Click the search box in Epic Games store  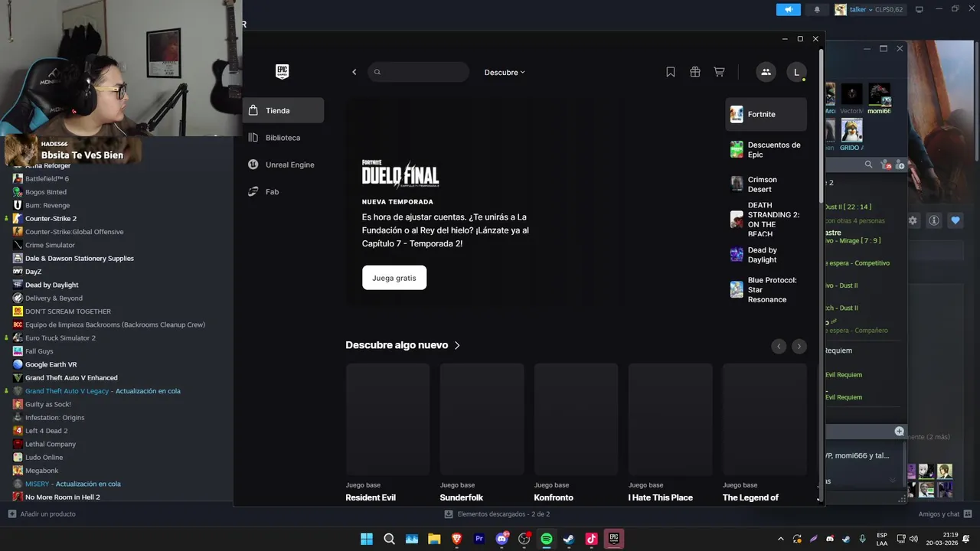tap(419, 72)
